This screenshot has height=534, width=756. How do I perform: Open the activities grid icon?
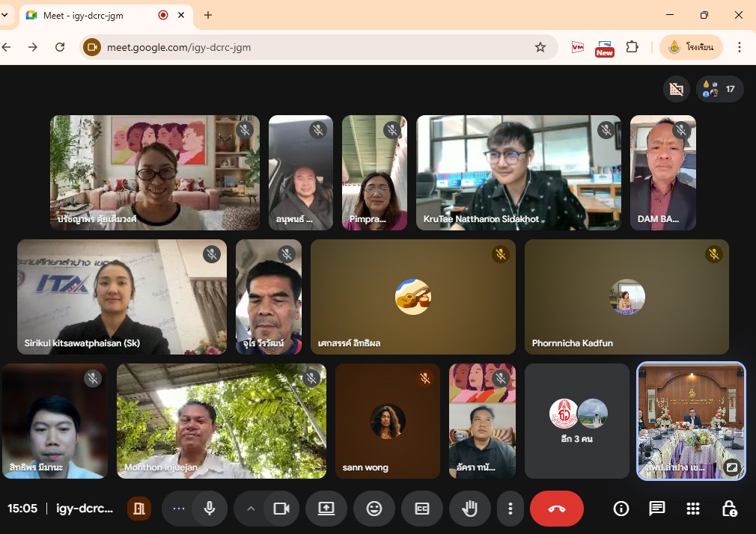(x=693, y=509)
